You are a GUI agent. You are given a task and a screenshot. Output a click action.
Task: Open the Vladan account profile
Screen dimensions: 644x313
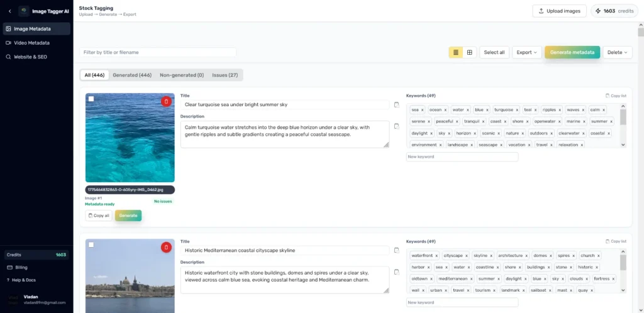(36, 299)
